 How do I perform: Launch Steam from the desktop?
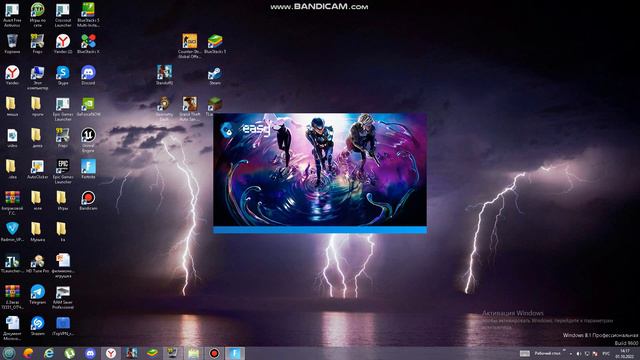click(x=215, y=75)
